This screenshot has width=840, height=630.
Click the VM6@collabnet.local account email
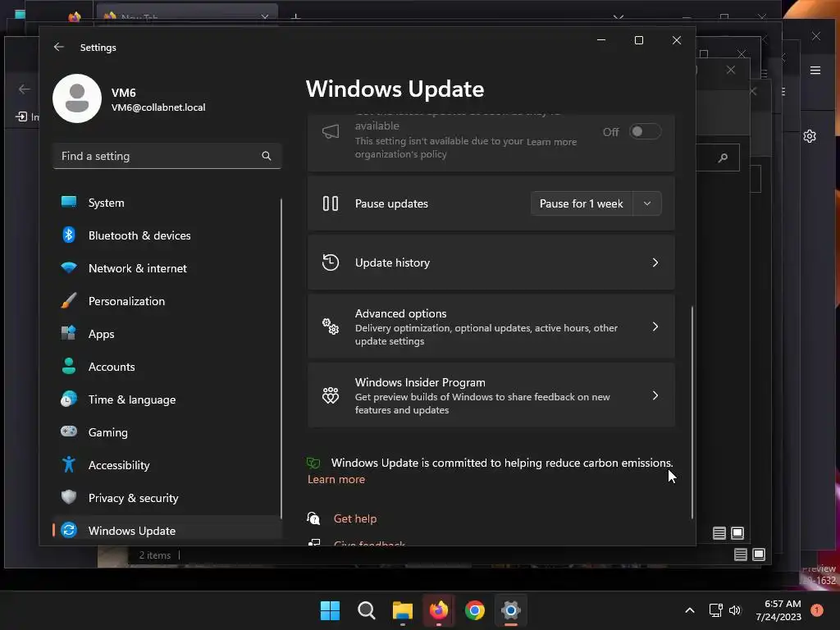point(158,107)
